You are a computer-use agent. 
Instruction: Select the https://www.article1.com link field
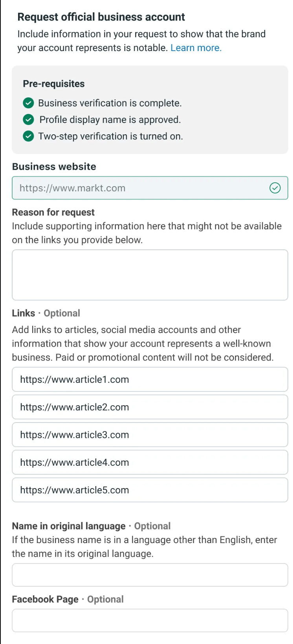pyautogui.click(x=149, y=379)
